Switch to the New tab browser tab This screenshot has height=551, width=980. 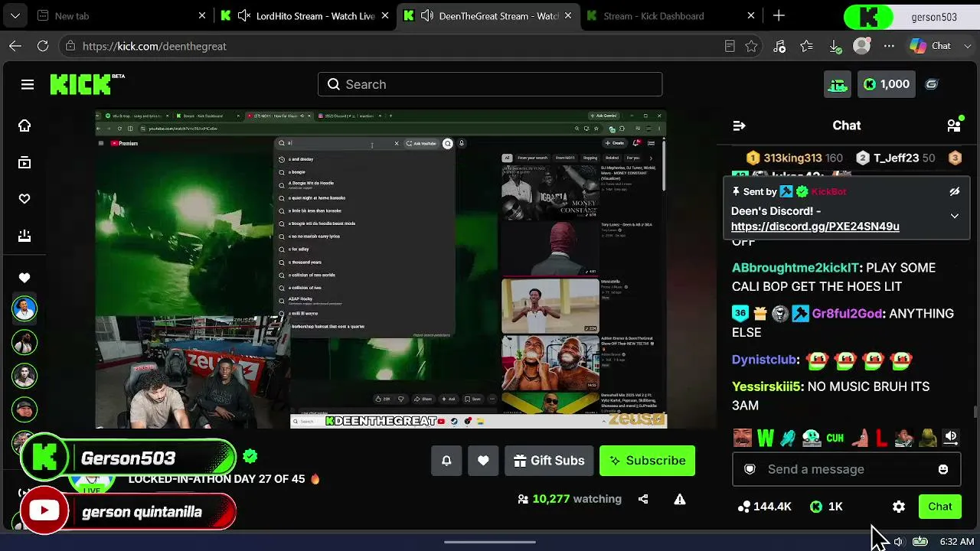(121, 15)
